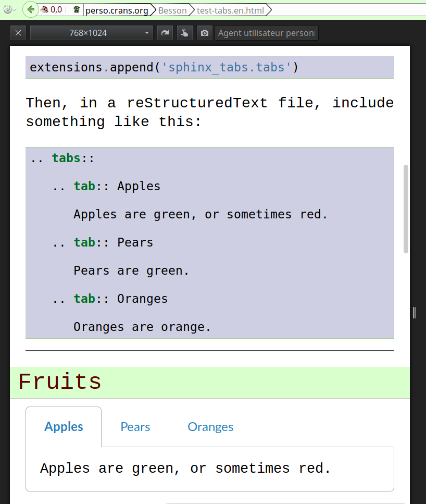
Task: Select the Apples tab
Action: [x=64, y=427]
